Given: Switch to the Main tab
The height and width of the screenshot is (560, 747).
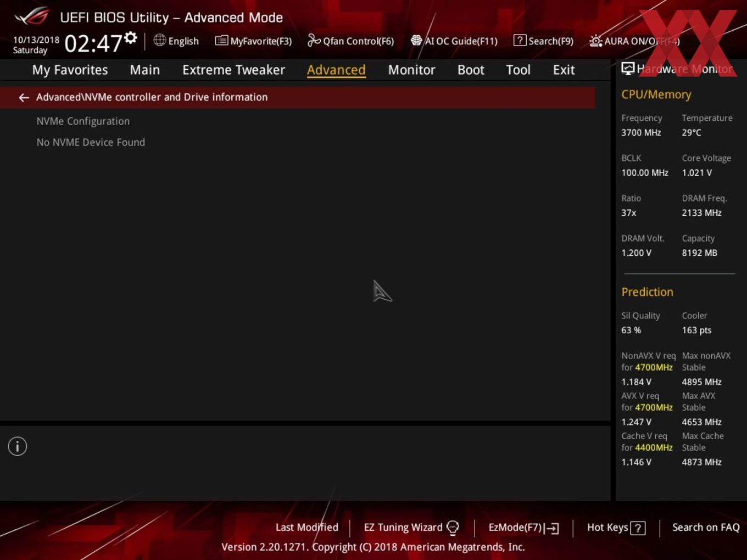Looking at the screenshot, I should coord(145,70).
